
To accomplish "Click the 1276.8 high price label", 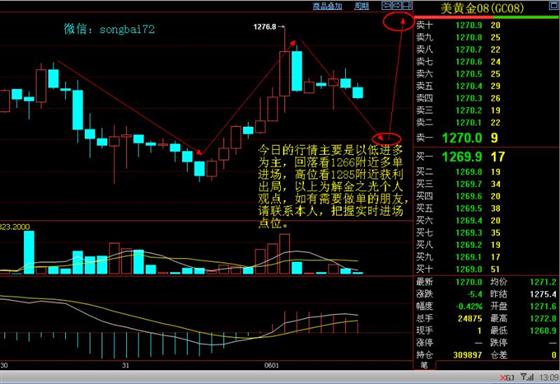I will pos(265,27).
